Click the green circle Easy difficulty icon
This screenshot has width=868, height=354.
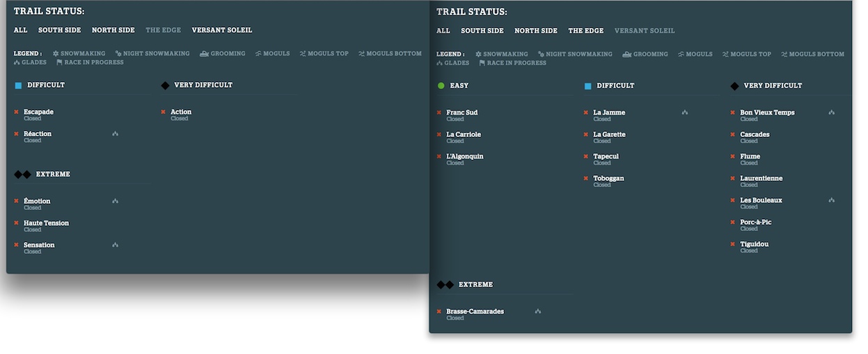[441, 86]
